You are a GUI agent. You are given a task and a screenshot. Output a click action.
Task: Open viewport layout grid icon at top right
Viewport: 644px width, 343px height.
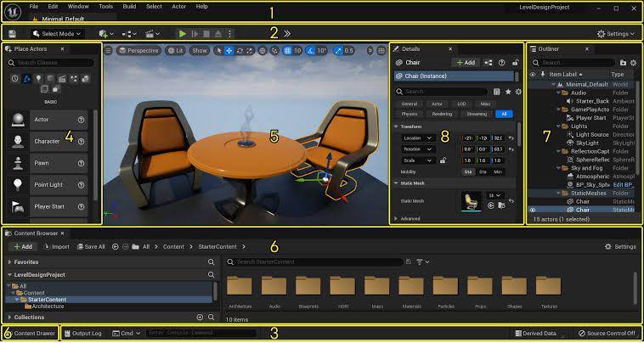[x=381, y=50]
